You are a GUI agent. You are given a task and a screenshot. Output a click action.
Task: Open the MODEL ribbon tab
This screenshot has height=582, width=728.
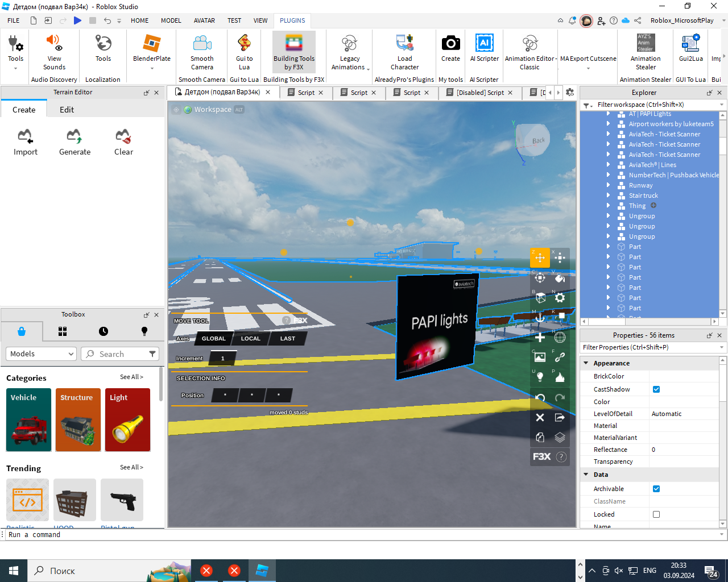pyautogui.click(x=171, y=20)
